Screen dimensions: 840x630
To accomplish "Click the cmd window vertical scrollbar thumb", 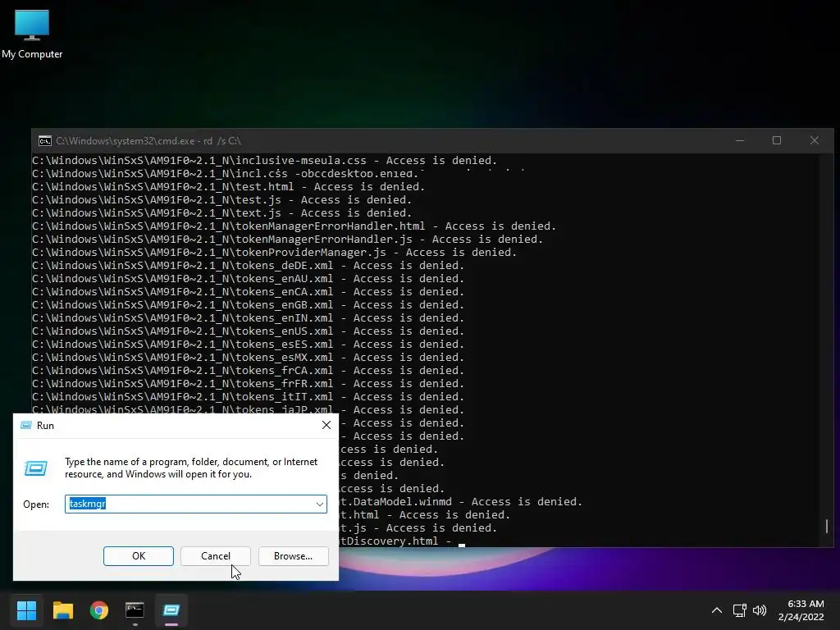I will [827, 526].
